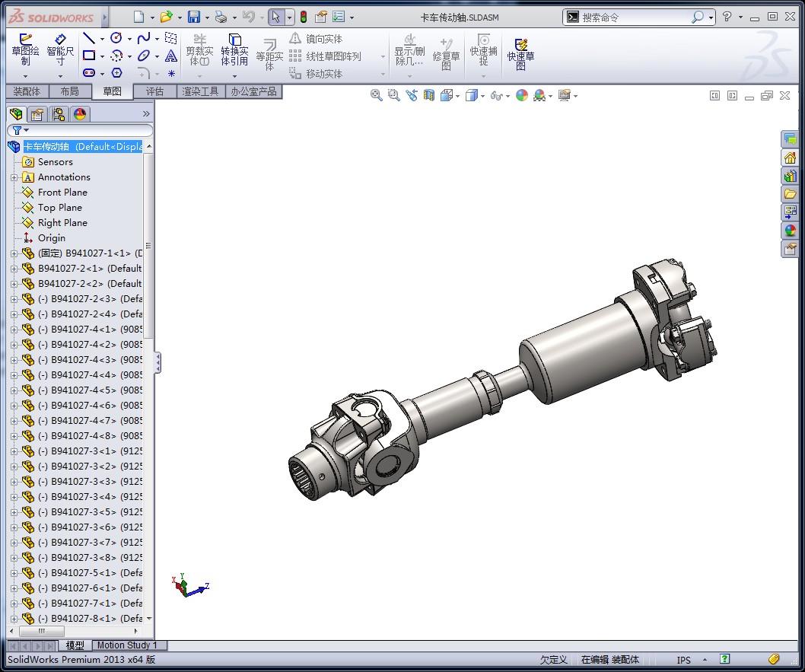This screenshot has width=805, height=672.
Task: Expand the B941027-5<1> component node
Action: [x=14, y=573]
